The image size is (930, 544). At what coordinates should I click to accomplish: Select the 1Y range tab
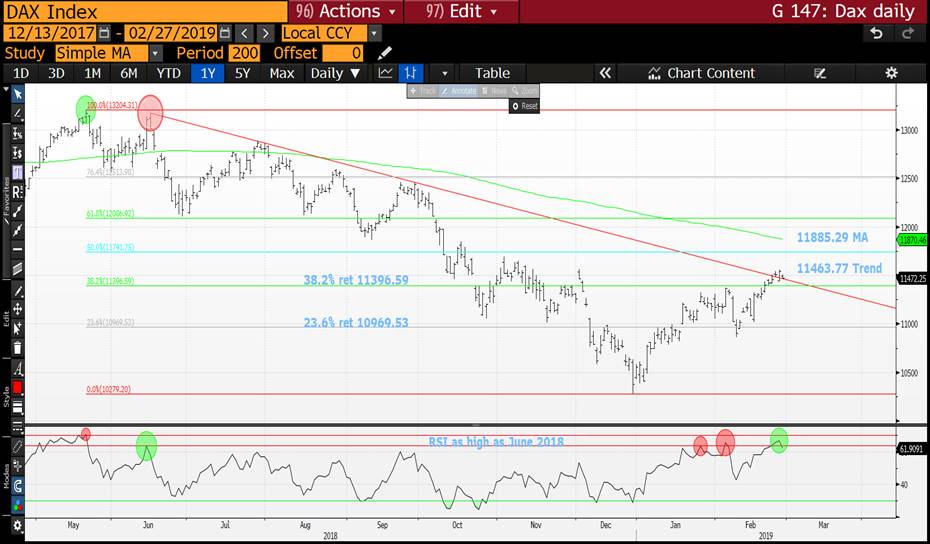pyautogui.click(x=208, y=73)
